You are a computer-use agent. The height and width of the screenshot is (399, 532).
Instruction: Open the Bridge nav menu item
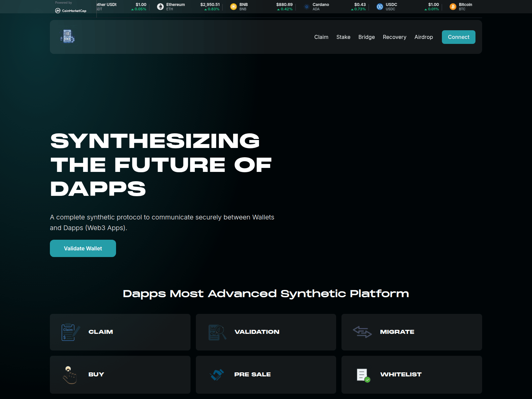[366, 37]
